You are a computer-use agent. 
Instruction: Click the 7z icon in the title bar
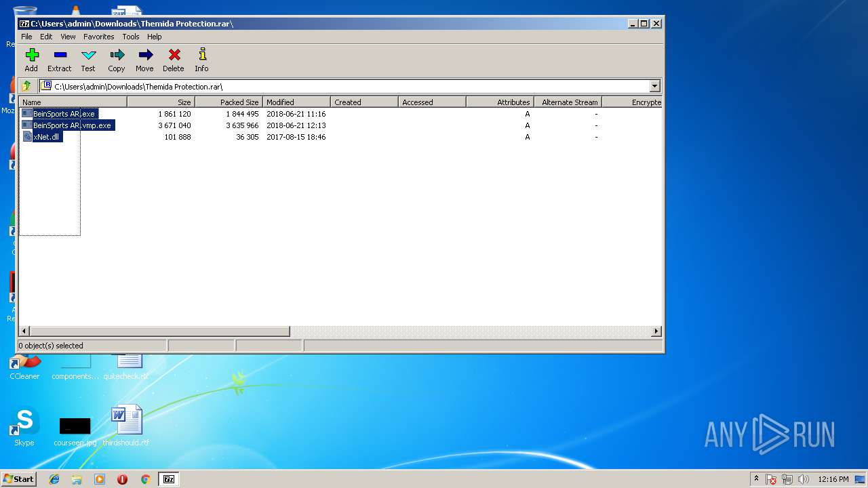[24, 24]
